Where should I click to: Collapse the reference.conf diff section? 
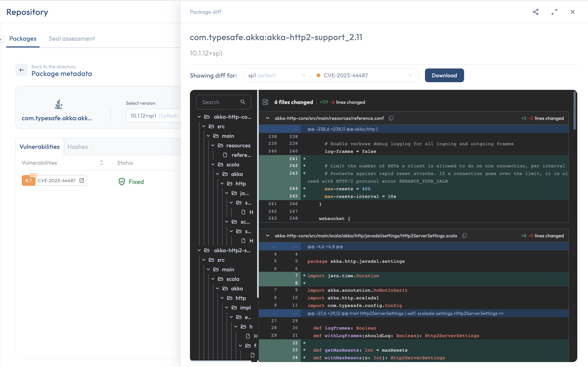click(x=267, y=118)
